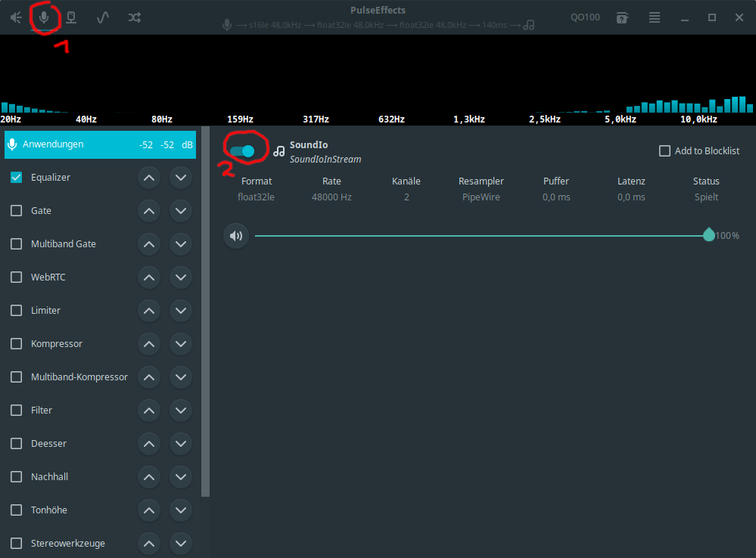The width and height of the screenshot is (756, 558).
Task: Move the Kompressor effect down
Action: [180, 344]
